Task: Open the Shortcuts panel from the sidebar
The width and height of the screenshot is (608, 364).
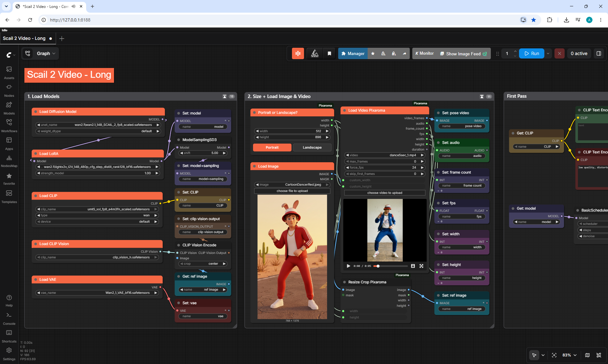Action: coord(9,336)
